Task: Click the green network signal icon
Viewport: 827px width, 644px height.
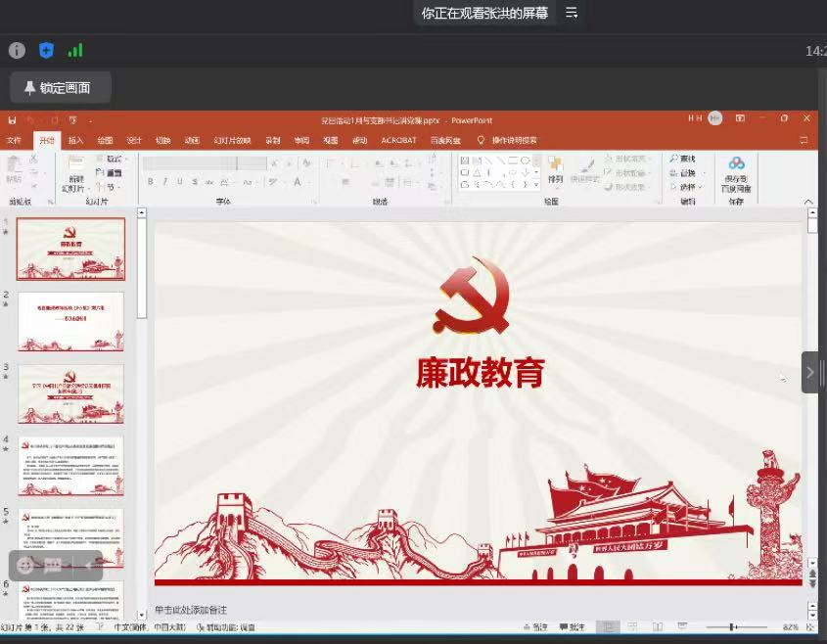Action: 75,51
